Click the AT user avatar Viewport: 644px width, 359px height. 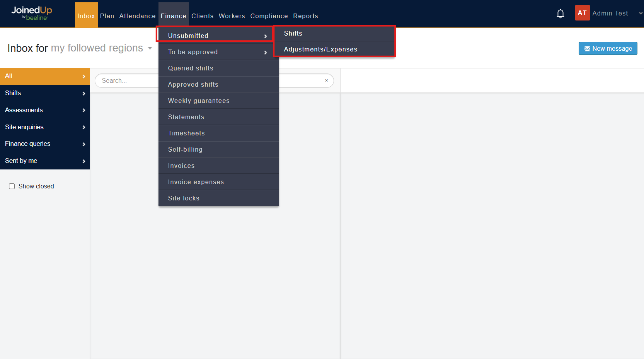coord(582,13)
